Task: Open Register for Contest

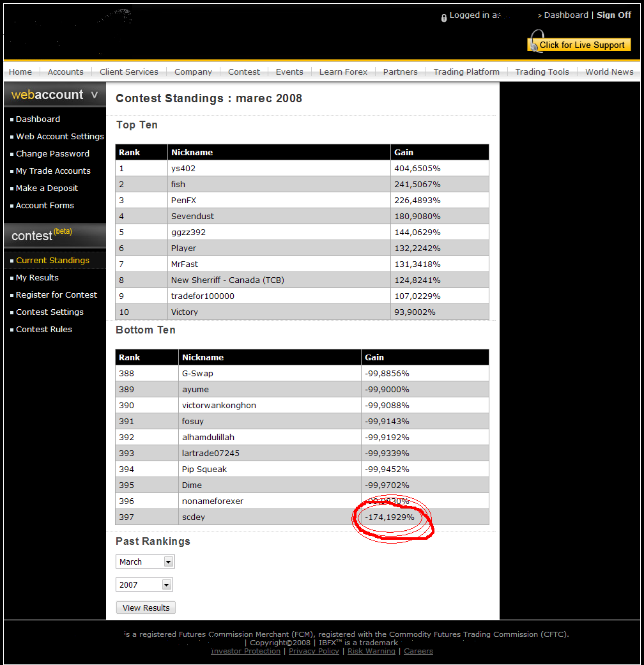Action: [x=56, y=294]
